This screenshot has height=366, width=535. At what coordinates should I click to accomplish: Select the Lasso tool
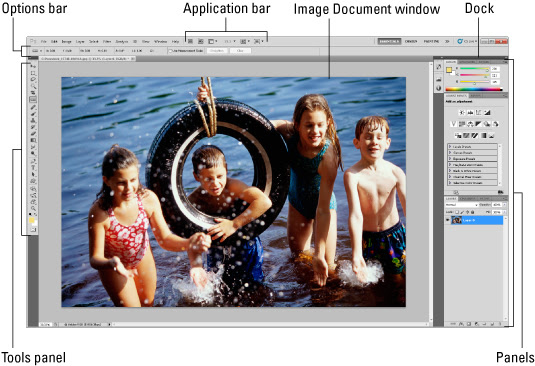click(x=33, y=79)
